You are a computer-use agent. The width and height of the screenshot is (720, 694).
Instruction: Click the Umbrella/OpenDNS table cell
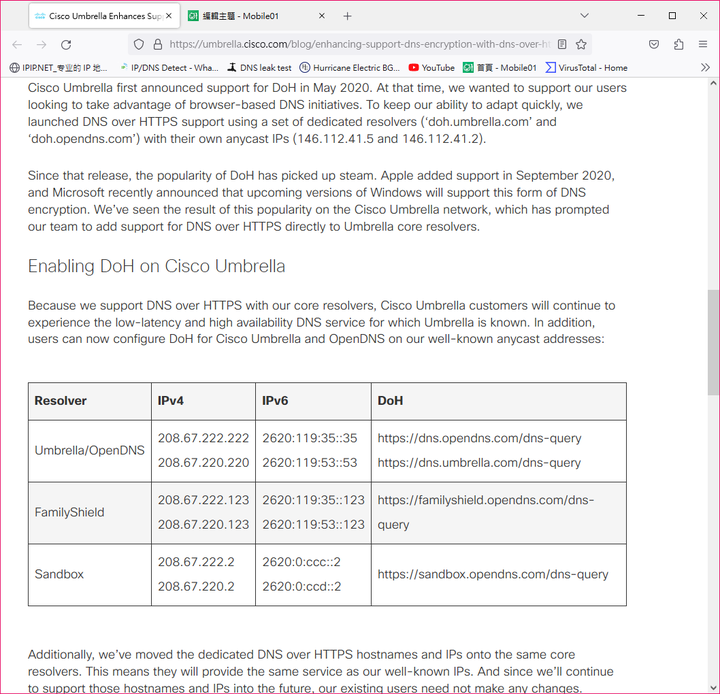click(x=90, y=450)
